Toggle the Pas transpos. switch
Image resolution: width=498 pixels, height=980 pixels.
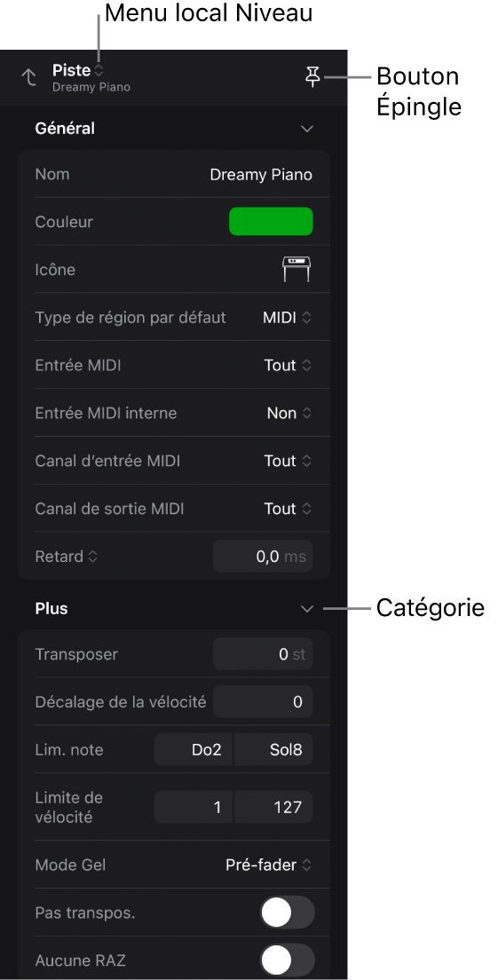287,913
